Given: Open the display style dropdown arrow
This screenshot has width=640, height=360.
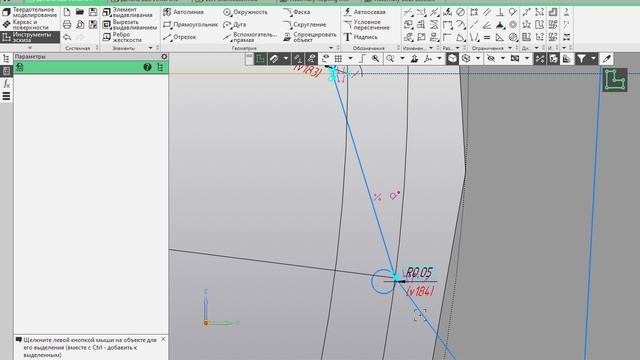Looking at the screenshot, I should point(478,59).
